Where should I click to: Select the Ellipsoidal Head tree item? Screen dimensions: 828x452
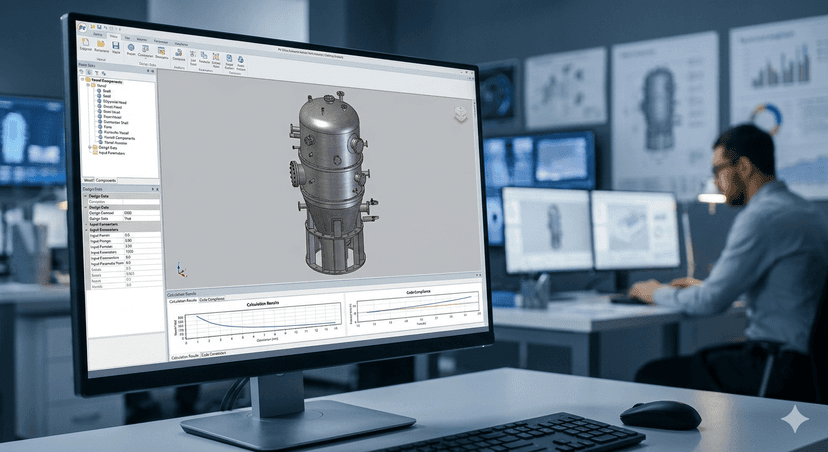point(115,102)
